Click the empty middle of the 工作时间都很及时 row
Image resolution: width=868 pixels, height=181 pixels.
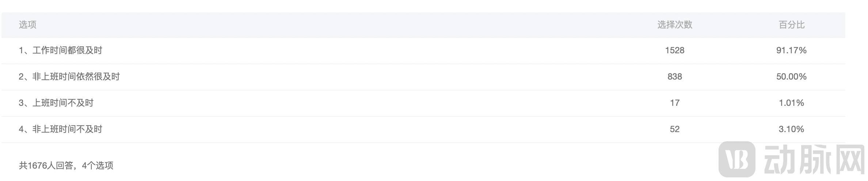pyautogui.click(x=365, y=50)
